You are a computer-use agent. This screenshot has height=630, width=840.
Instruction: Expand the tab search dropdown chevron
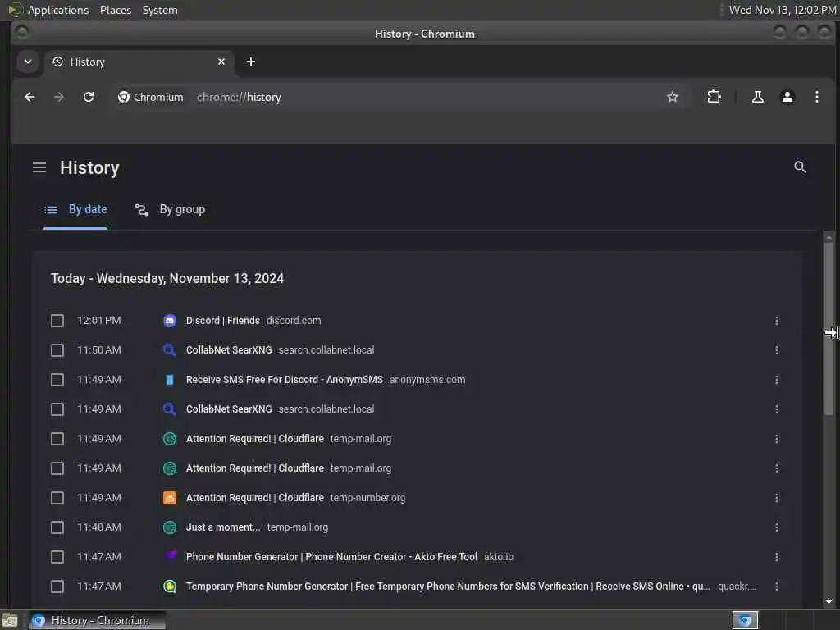click(x=28, y=62)
